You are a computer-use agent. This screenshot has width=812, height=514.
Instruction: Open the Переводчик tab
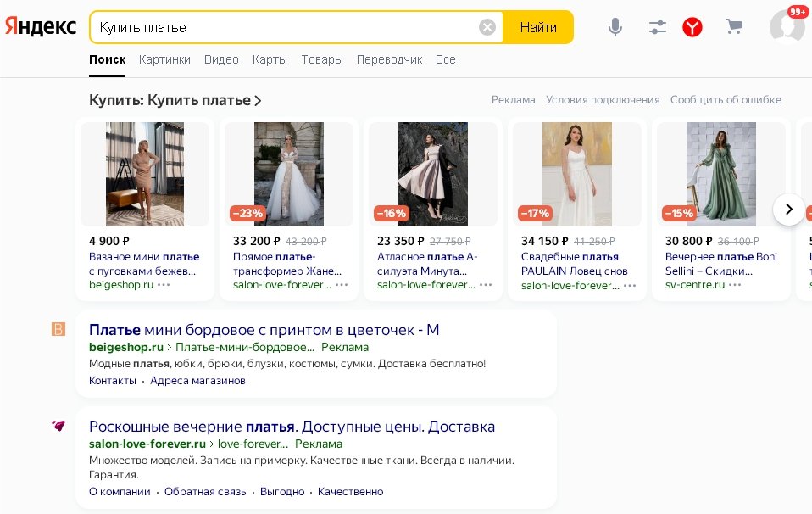pyautogui.click(x=389, y=59)
